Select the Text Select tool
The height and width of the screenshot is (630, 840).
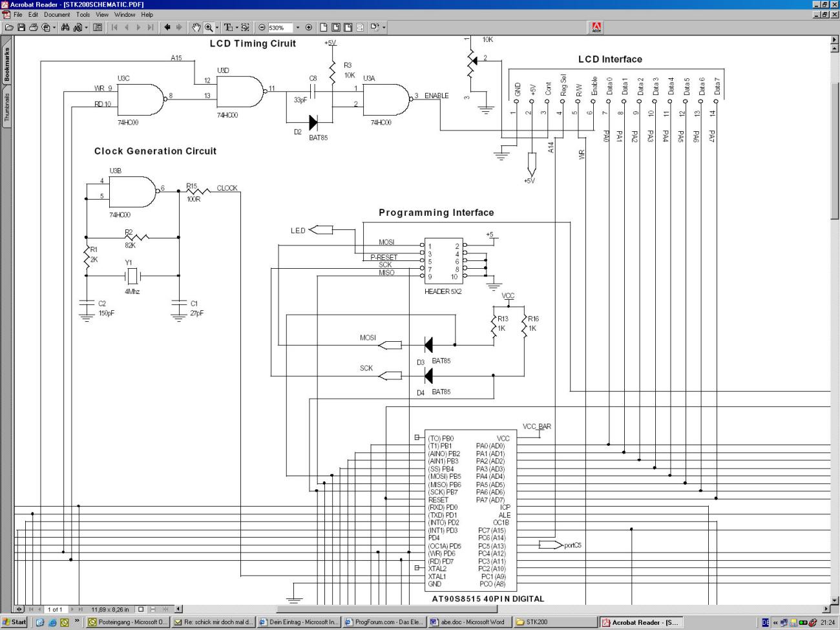pyautogui.click(x=228, y=27)
